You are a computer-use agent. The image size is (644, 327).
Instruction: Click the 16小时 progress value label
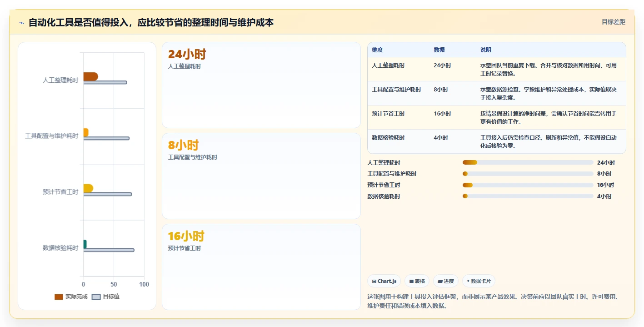pyautogui.click(x=605, y=185)
